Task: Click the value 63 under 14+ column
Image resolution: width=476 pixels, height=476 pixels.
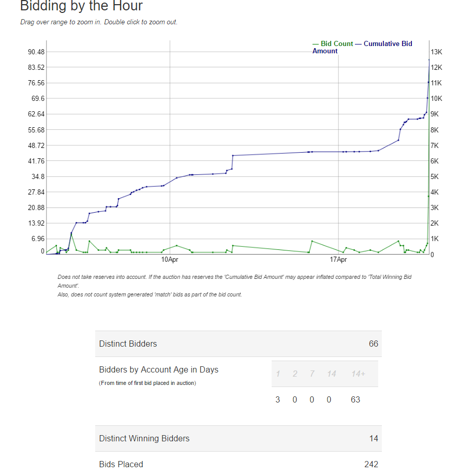Action: 355,399
